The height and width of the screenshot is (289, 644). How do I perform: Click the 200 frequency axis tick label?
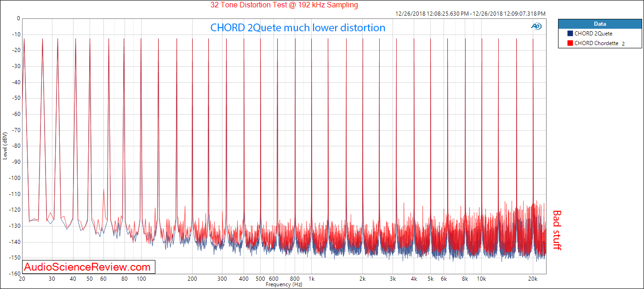pyautogui.click(x=192, y=279)
